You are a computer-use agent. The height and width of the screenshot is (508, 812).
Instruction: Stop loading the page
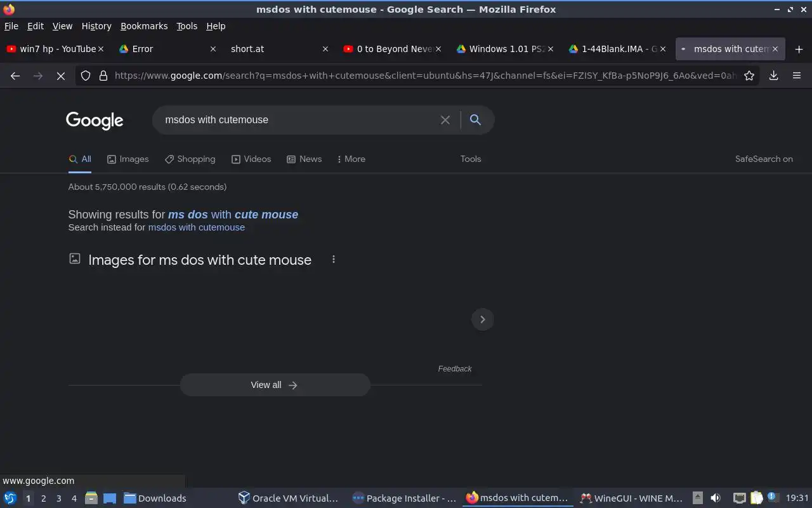point(60,76)
